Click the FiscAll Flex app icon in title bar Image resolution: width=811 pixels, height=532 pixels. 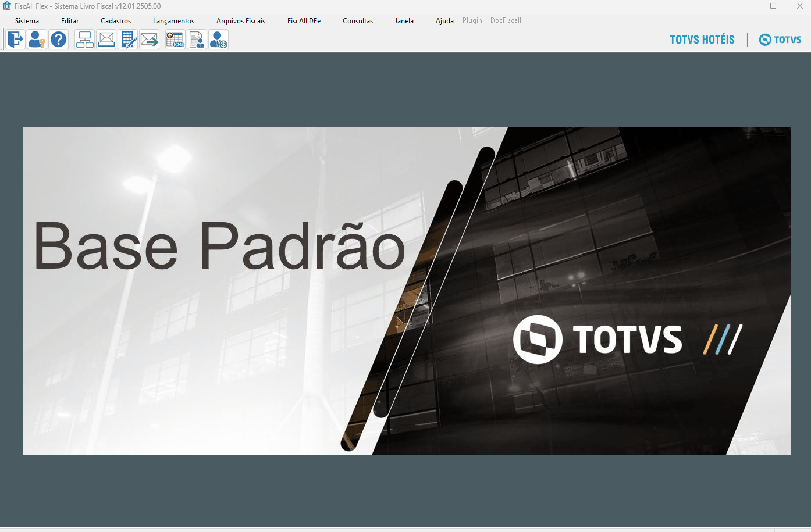pyautogui.click(x=7, y=6)
